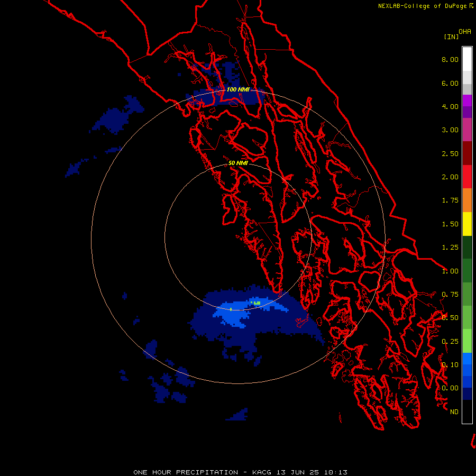Pick the orange swatch beside 1.75
Image resolution: width=476 pixels, height=476 pixels.
467,200
